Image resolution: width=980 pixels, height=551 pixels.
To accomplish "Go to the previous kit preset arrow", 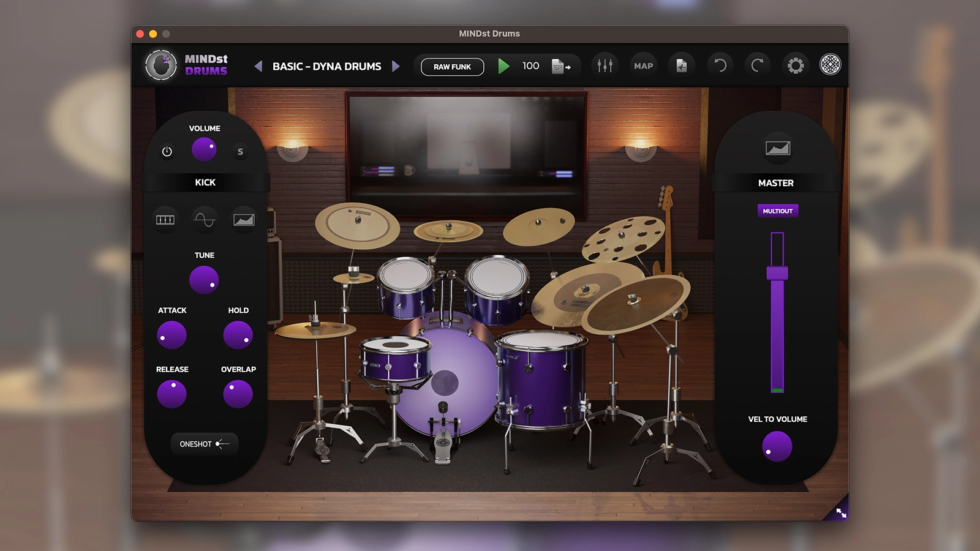I will pos(258,66).
